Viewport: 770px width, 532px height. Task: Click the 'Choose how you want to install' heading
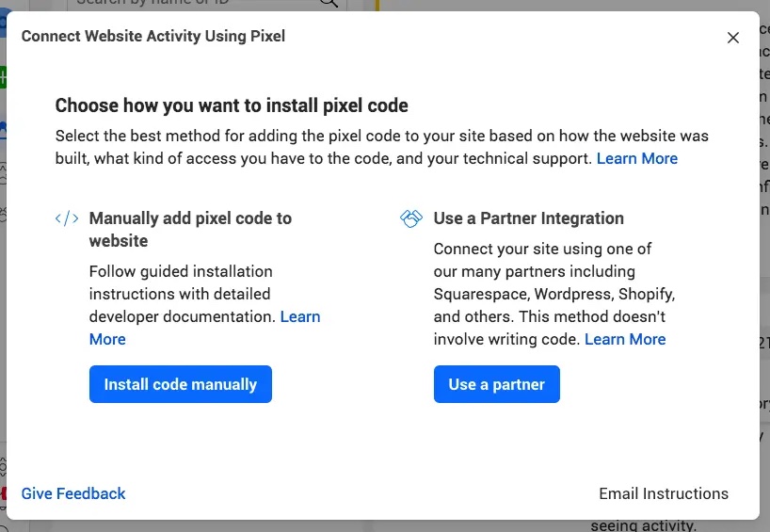(x=232, y=105)
